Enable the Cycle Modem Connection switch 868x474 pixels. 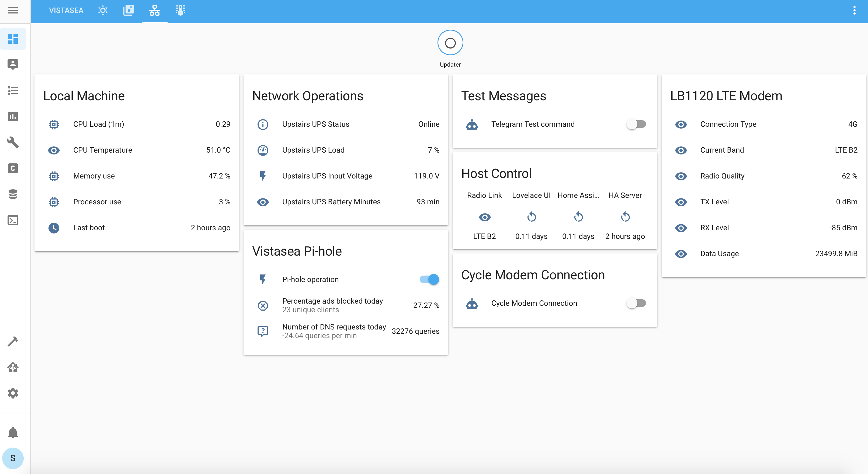tap(636, 303)
